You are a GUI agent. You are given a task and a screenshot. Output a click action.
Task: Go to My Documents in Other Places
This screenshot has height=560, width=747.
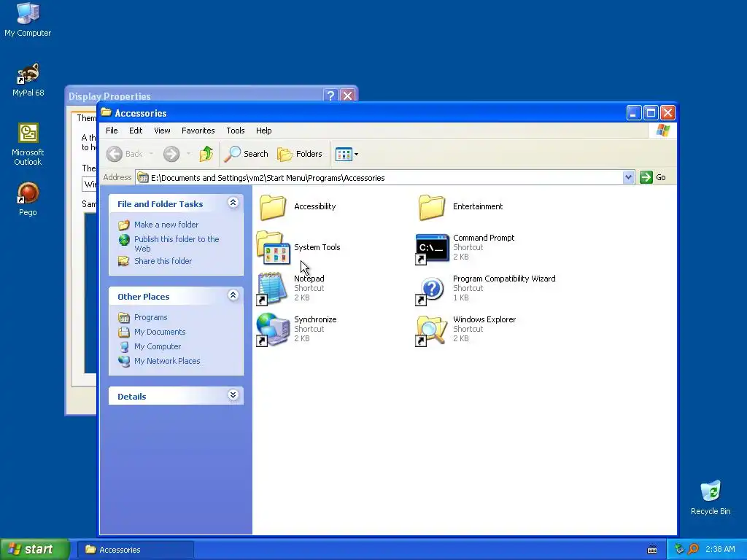point(160,332)
